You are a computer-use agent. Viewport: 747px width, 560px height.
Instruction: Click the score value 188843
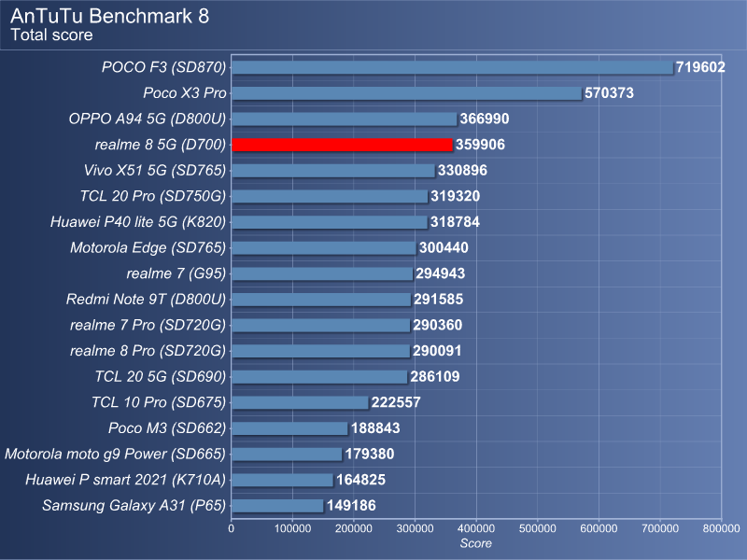click(375, 428)
